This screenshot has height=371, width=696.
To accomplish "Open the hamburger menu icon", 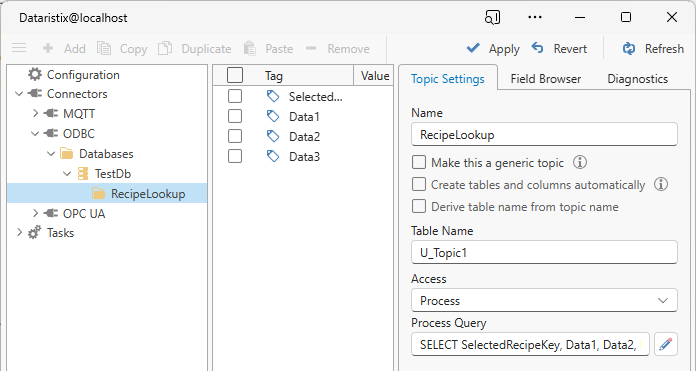I will [x=19, y=48].
